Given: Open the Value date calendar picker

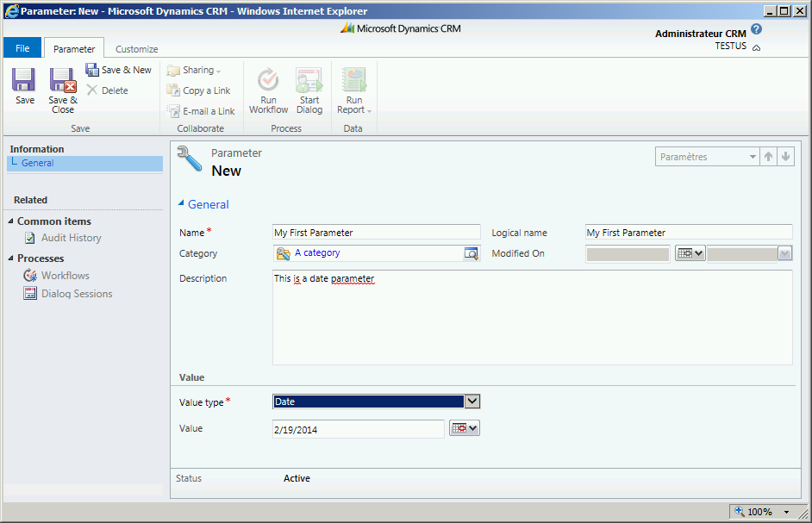Looking at the screenshot, I should [464, 428].
